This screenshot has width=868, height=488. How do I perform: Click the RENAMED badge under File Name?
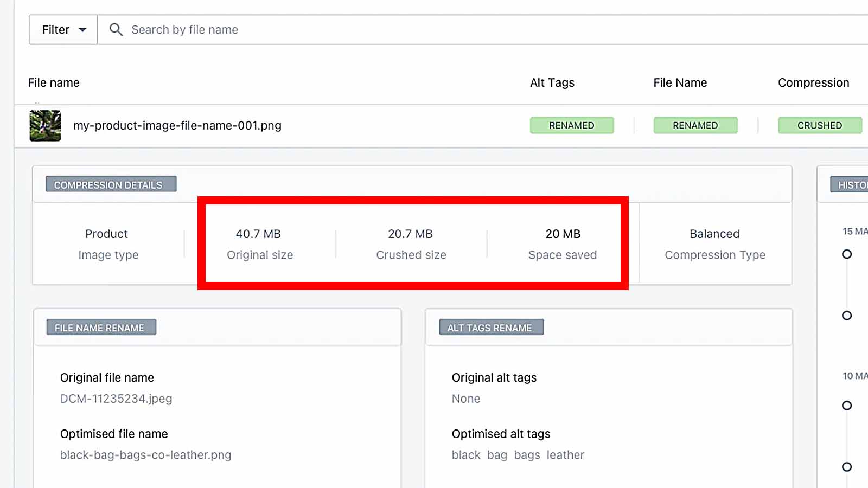tap(695, 125)
